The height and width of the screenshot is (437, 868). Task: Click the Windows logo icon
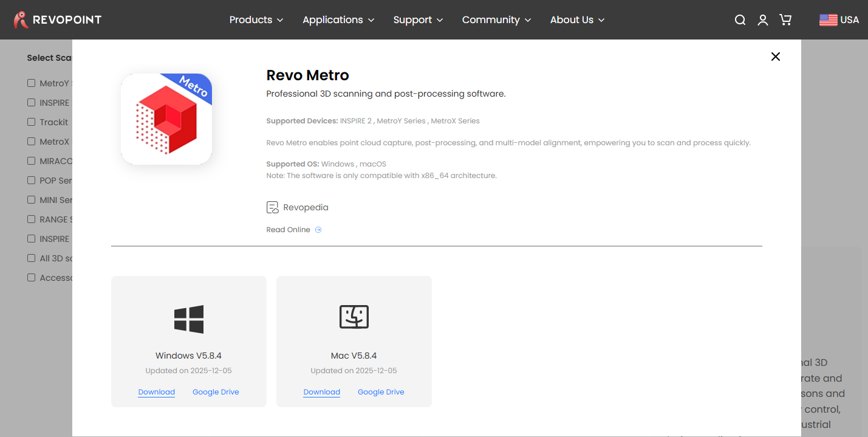[189, 319]
